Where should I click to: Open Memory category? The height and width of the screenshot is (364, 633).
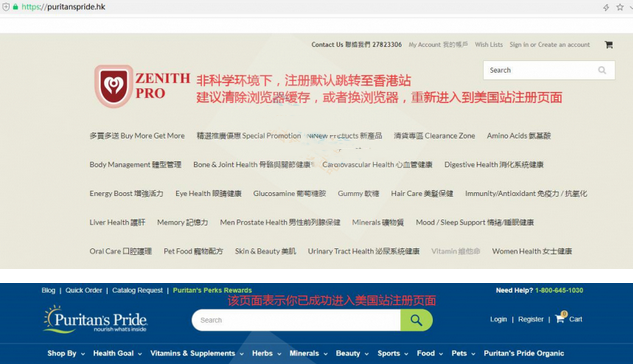pyautogui.click(x=182, y=222)
